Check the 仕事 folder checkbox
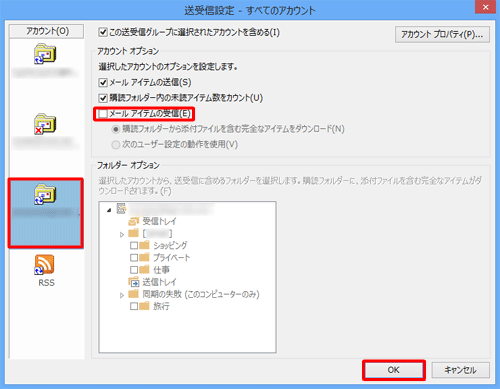500x389 pixels. pos(134,270)
